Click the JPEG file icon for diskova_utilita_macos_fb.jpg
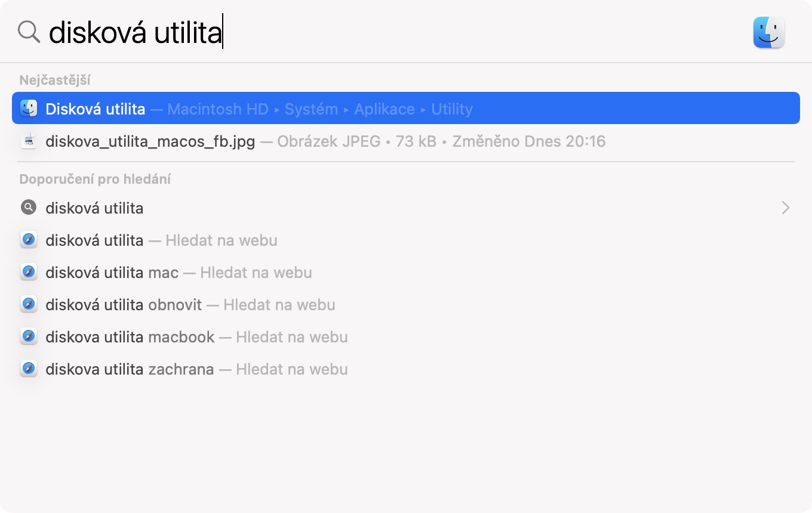Viewport: 812px width, 513px height. (x=29, y=141)
